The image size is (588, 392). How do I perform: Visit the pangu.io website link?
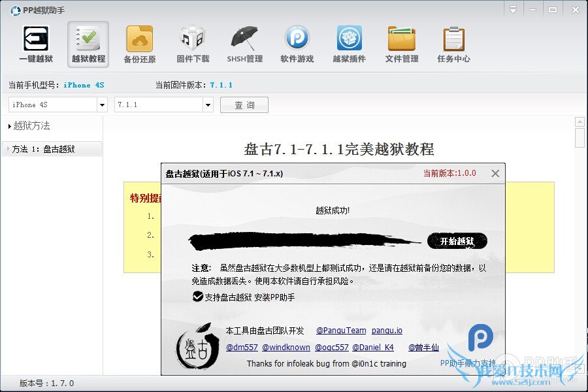click(x=387, y=331)
